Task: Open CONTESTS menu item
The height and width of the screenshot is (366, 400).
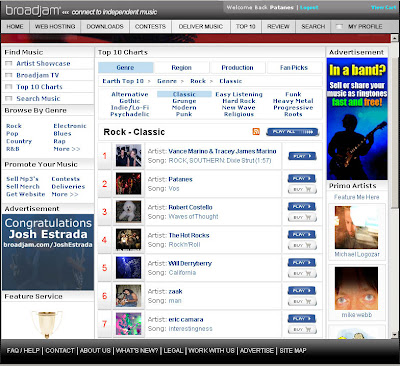Action: (x=150, y=26)
